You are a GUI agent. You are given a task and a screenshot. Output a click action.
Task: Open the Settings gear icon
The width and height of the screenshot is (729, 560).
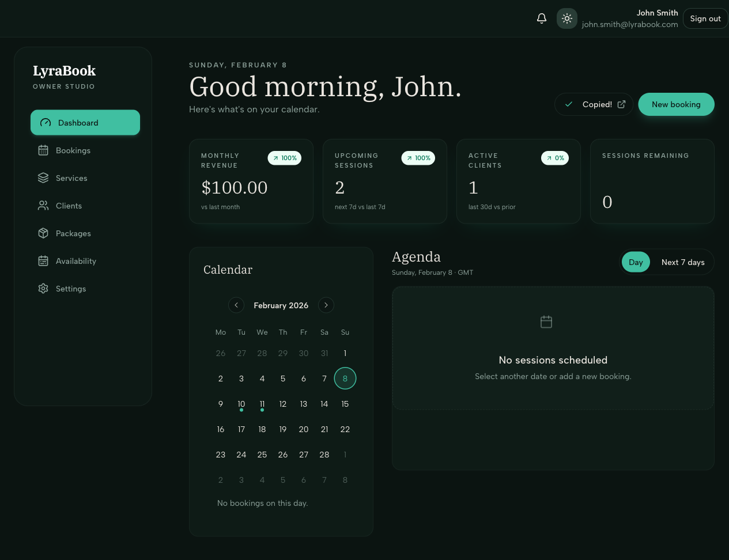(43, 288)
